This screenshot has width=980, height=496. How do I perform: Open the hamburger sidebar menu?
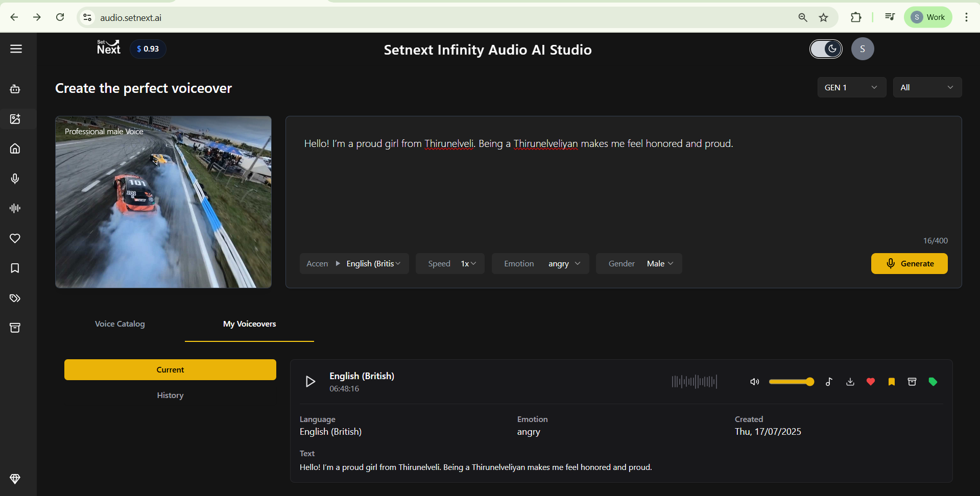16,49
